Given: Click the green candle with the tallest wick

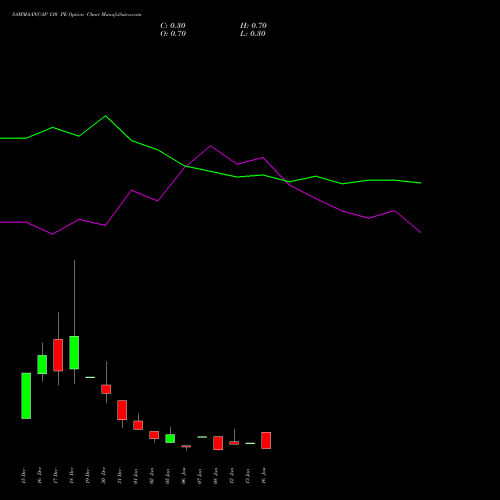Looking at the screenshot, I should (x=74, y=352).
